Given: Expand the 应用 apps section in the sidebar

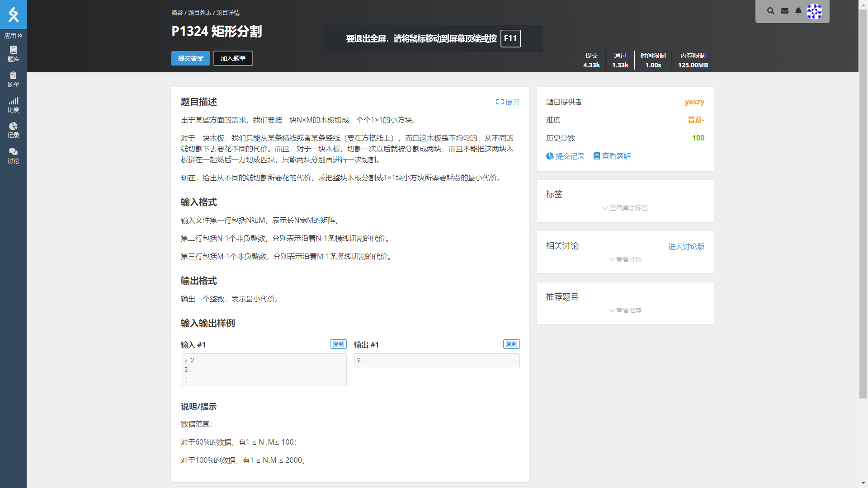Looking at the screenshot, I should 13,35.
